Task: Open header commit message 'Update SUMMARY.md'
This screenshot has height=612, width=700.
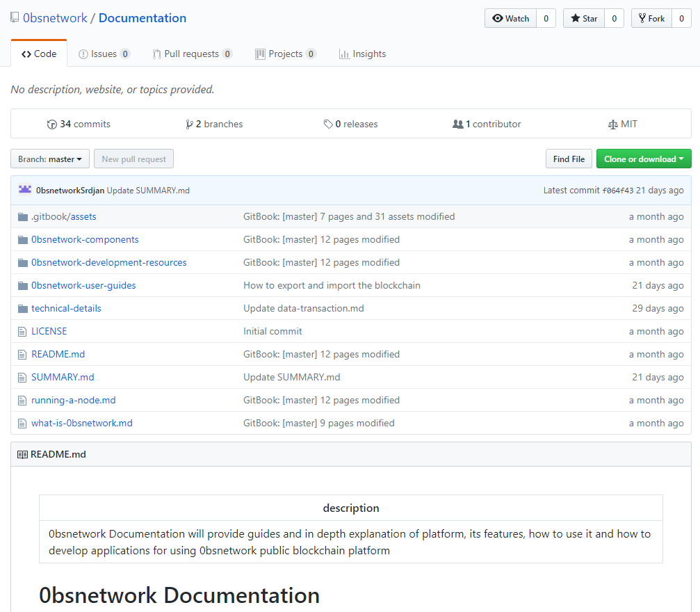Action: (148, 191)
